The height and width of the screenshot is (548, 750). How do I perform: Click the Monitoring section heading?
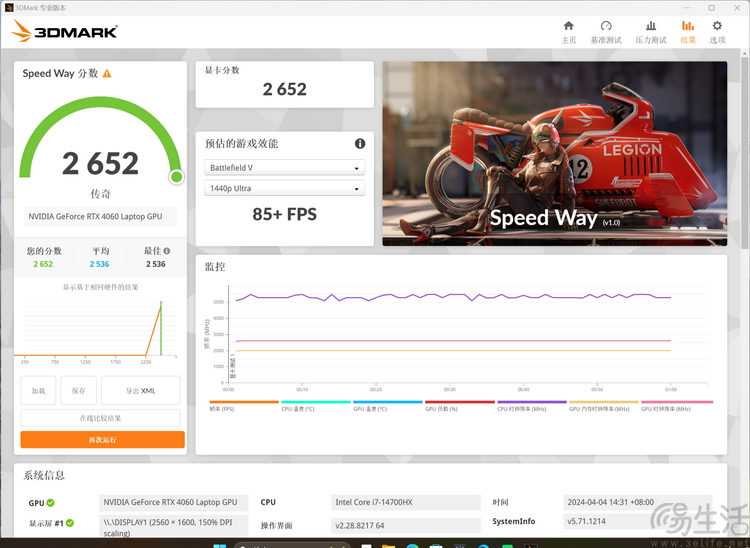pyautogui.click(x=215, y=267)
